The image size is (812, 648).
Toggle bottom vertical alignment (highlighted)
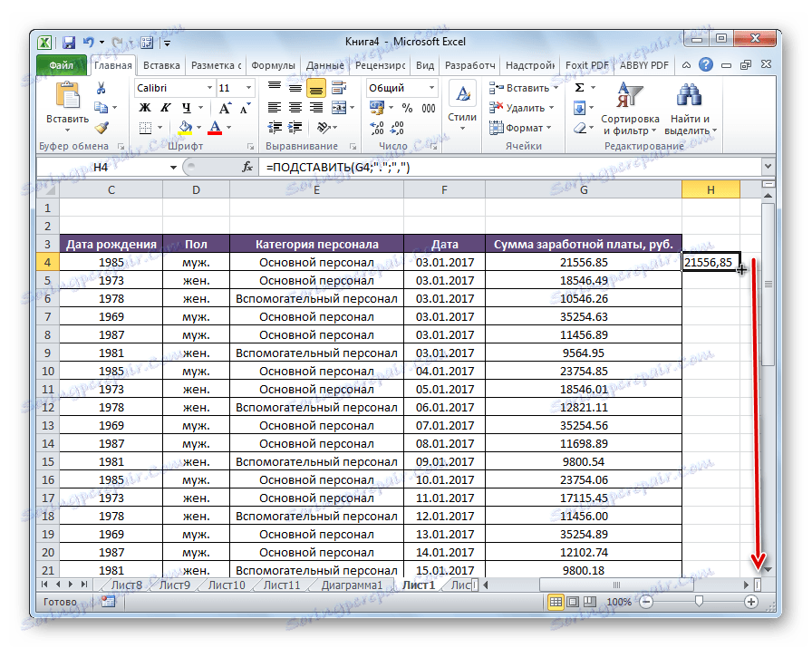point(316,88)
